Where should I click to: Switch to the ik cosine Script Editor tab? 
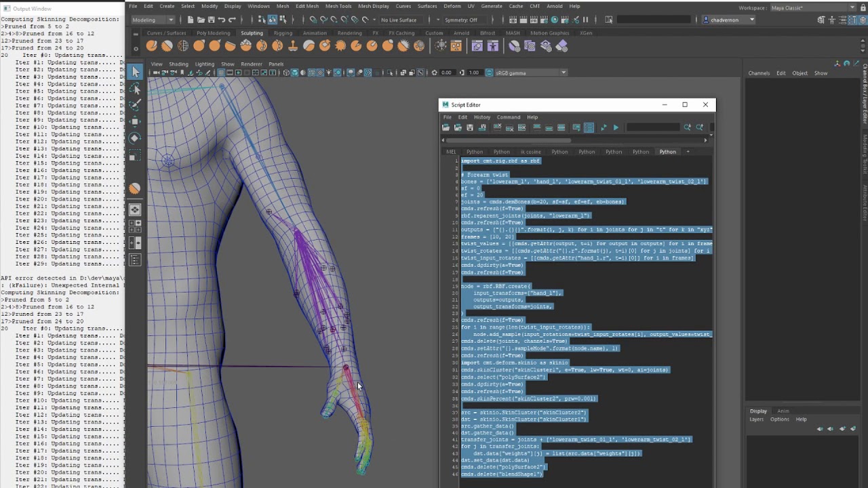point(530,152)
